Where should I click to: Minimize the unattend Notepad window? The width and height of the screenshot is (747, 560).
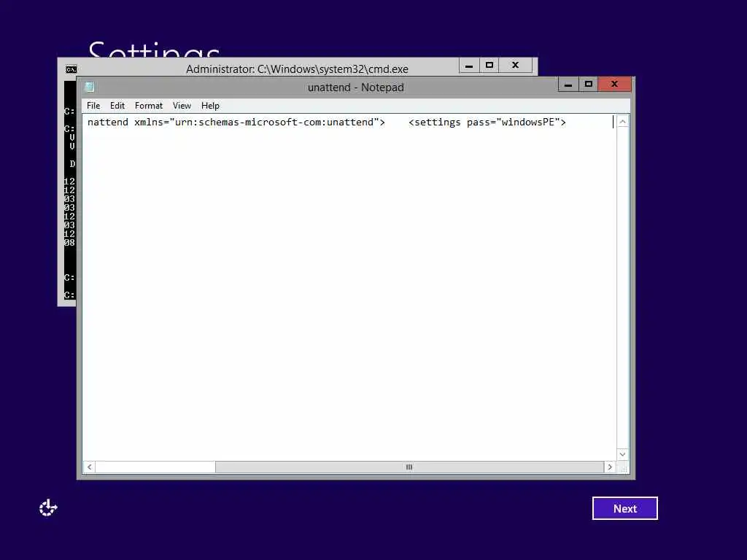(568, 85)
